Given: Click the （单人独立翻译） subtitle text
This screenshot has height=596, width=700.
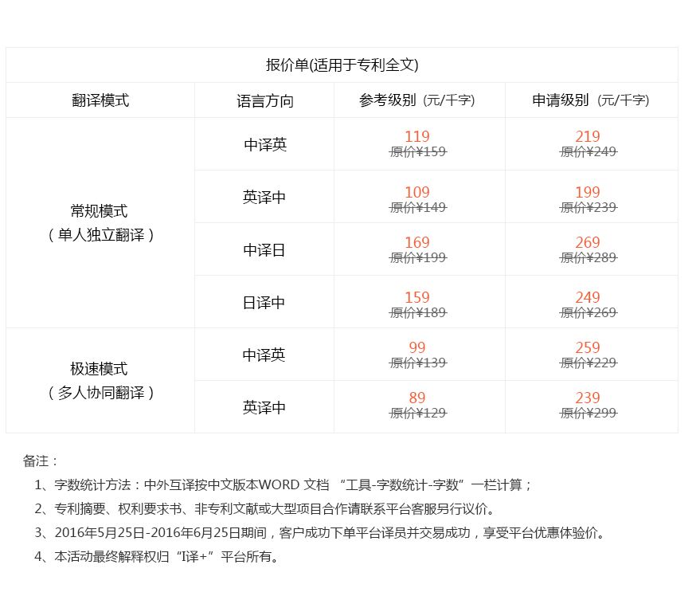Looking at the screenshot, I should tap(100, 234).
